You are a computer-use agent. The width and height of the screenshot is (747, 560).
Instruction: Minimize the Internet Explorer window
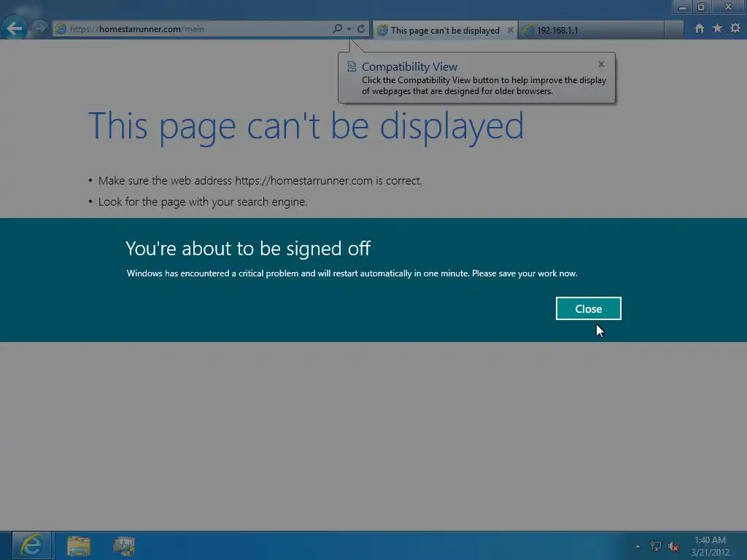(x=682, y=7)
